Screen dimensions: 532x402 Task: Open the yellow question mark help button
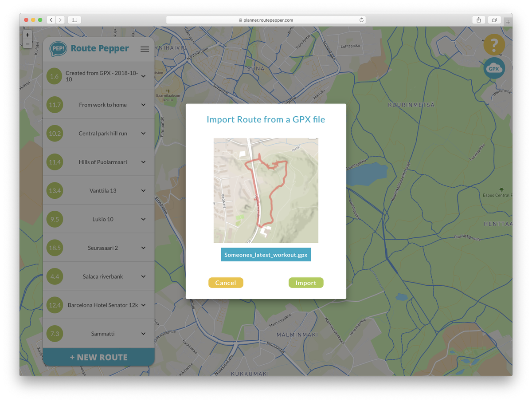(x=494, y=45)
